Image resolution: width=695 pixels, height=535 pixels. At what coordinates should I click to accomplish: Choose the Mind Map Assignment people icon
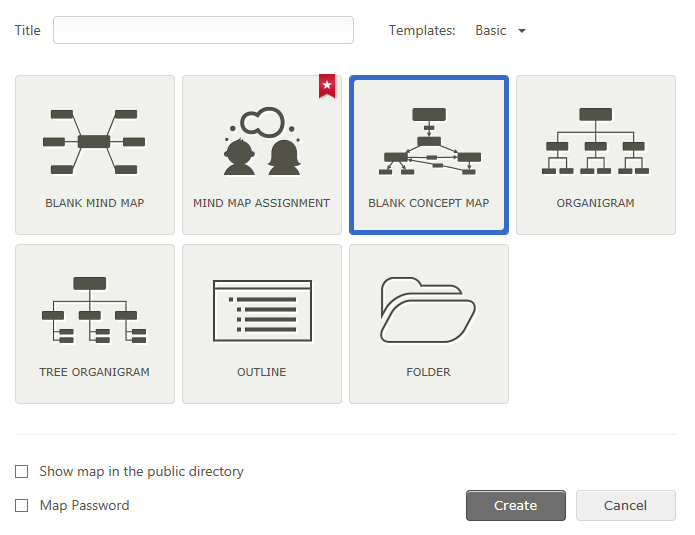coord(262,141)
